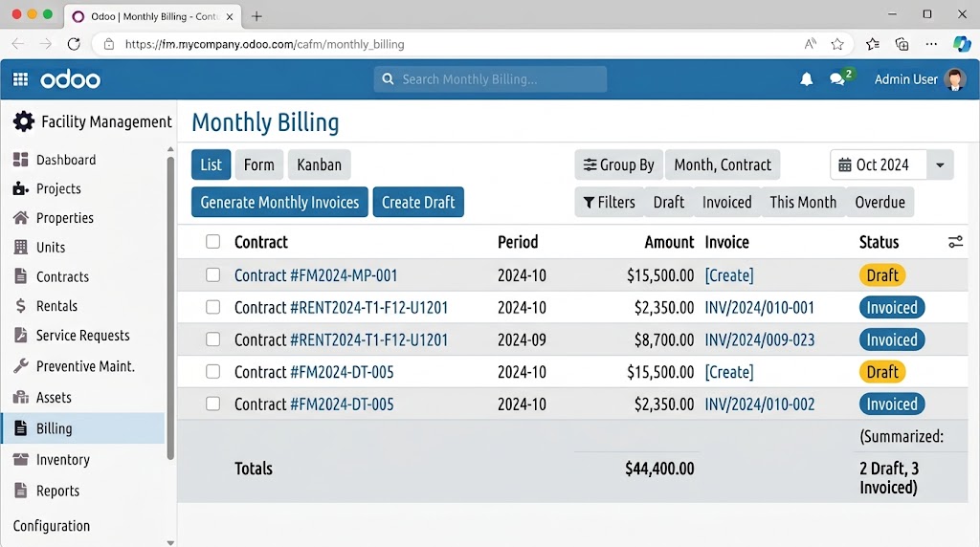Viewport: 980px width, 547px height.
Task: Apply the Overdue filter
Action: (880, 203)
